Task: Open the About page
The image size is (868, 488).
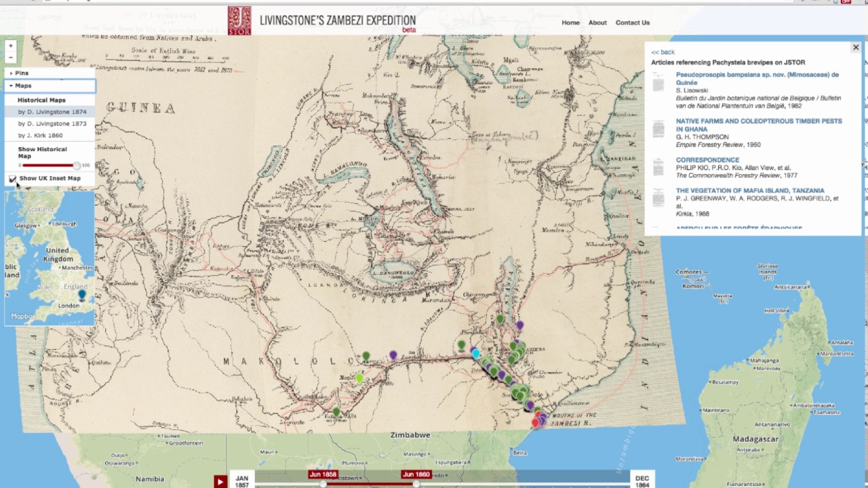Action: (x=597, y=22)
